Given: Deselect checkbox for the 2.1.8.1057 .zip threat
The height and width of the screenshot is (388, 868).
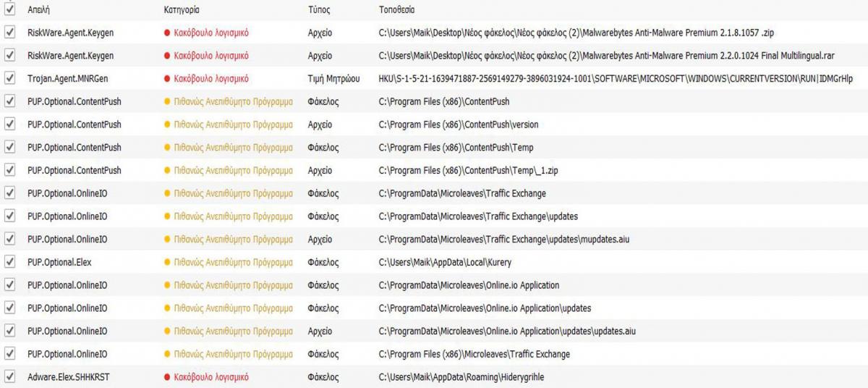Looking at the screenshot, I should (9, 33).
